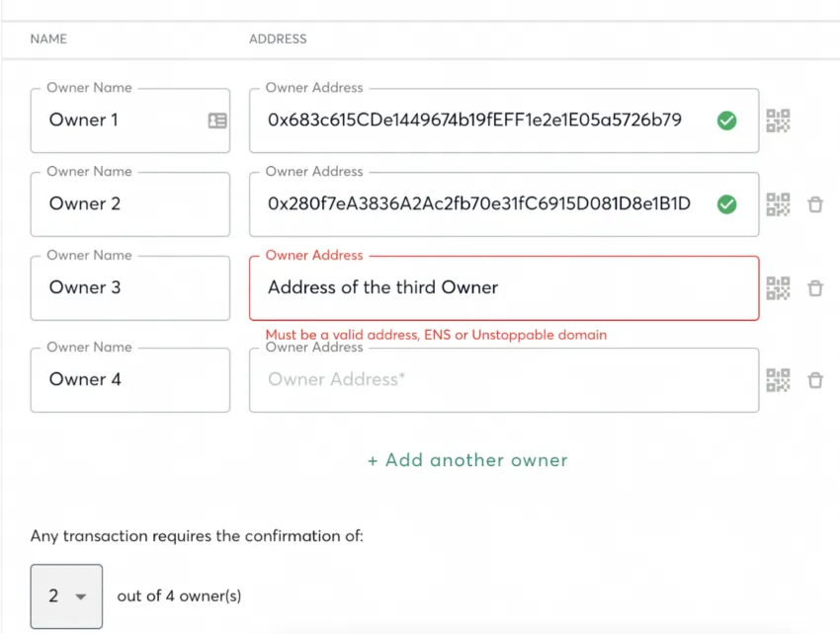The width and height of the screenshot is (840, 634).
Task: Scan QR code for Owner 3 address
Action: [x=778, y=288]
